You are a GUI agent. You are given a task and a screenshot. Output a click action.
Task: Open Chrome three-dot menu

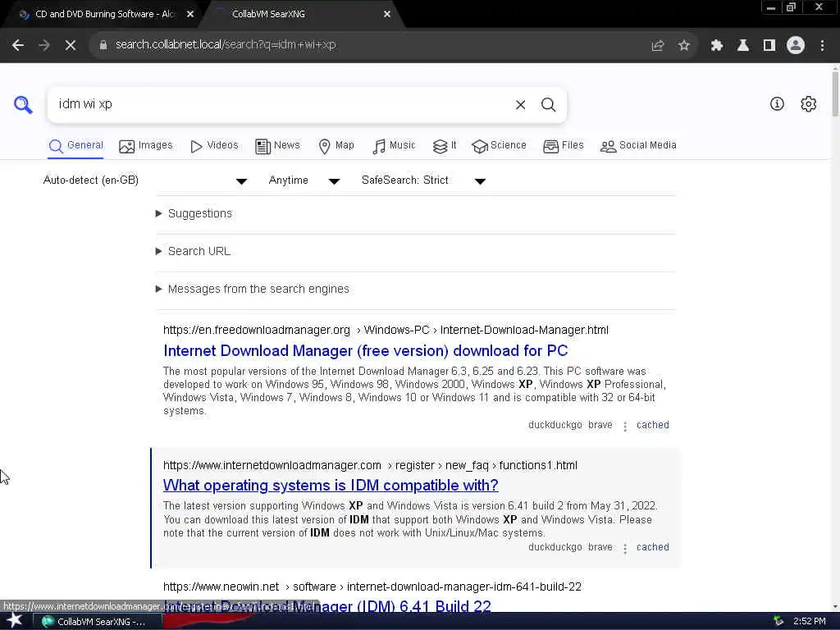[x=822, y=46]
